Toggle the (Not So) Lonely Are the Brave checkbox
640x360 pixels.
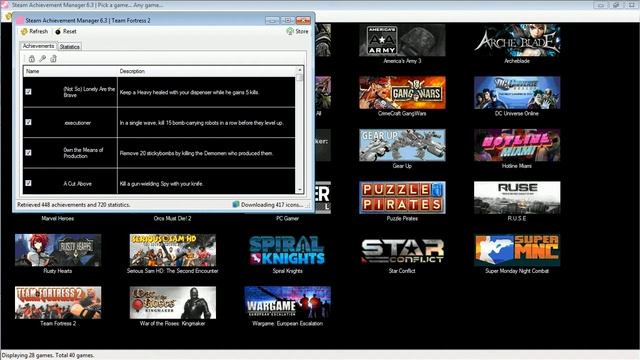coord(28,92)
